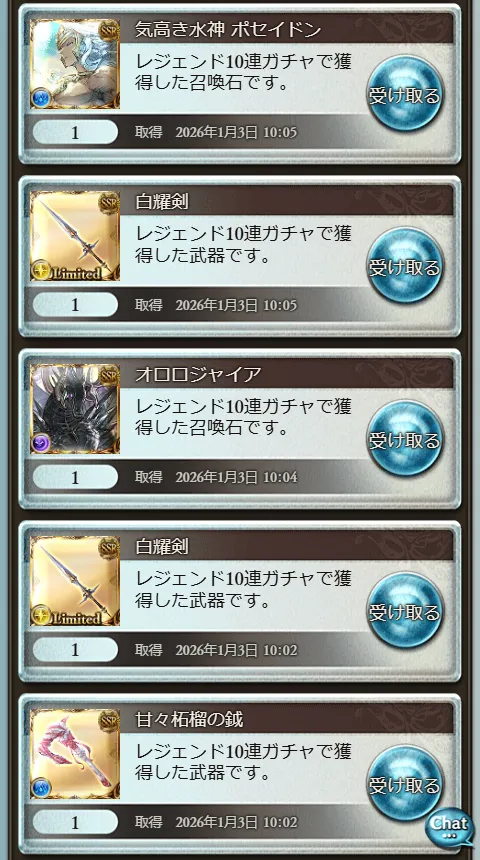This screenshot has width=480, height=860.
Task: Select 白耀剣 thumbnail obtained at 10:05
Action: [x=75, y=236]
